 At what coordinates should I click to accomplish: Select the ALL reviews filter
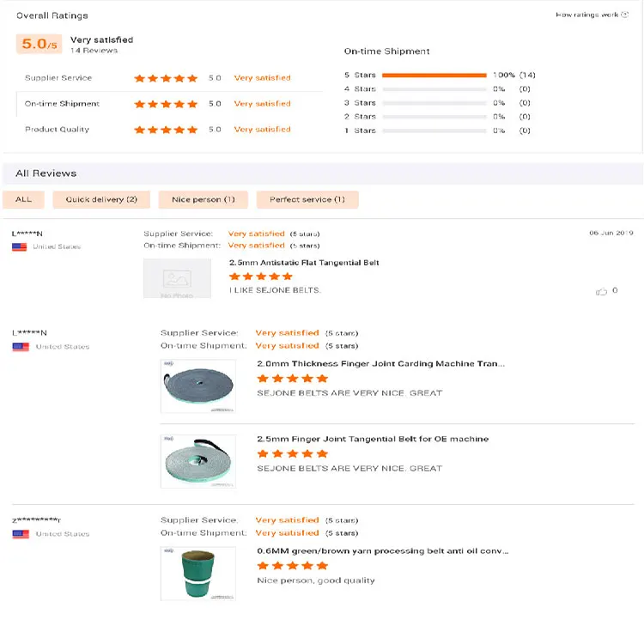24,199
